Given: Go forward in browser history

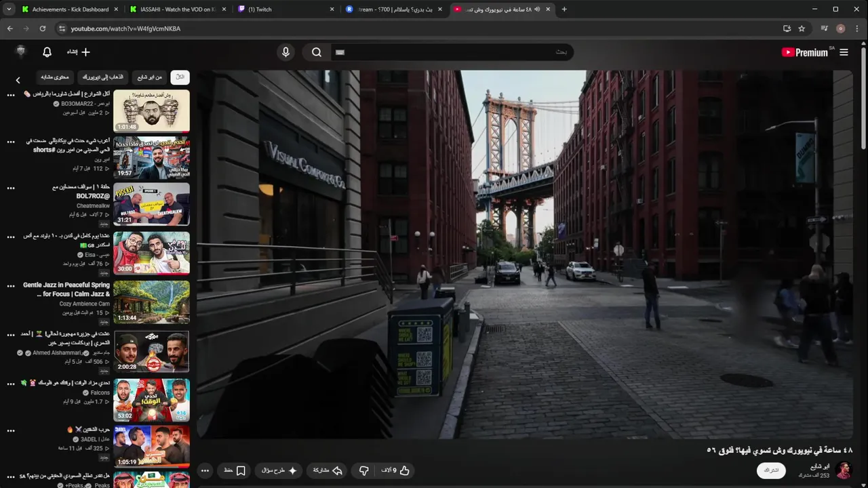Looking at the screenshot, I should point(26,28).
